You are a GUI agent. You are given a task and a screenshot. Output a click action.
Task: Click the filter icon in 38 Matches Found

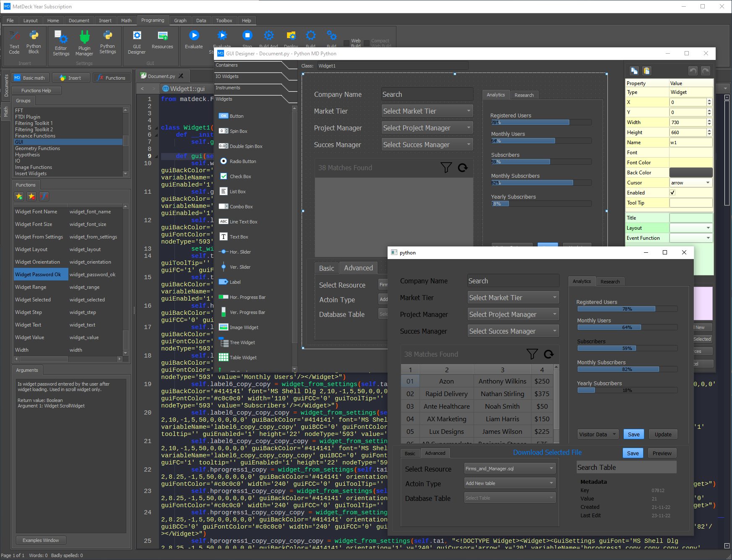532,354
